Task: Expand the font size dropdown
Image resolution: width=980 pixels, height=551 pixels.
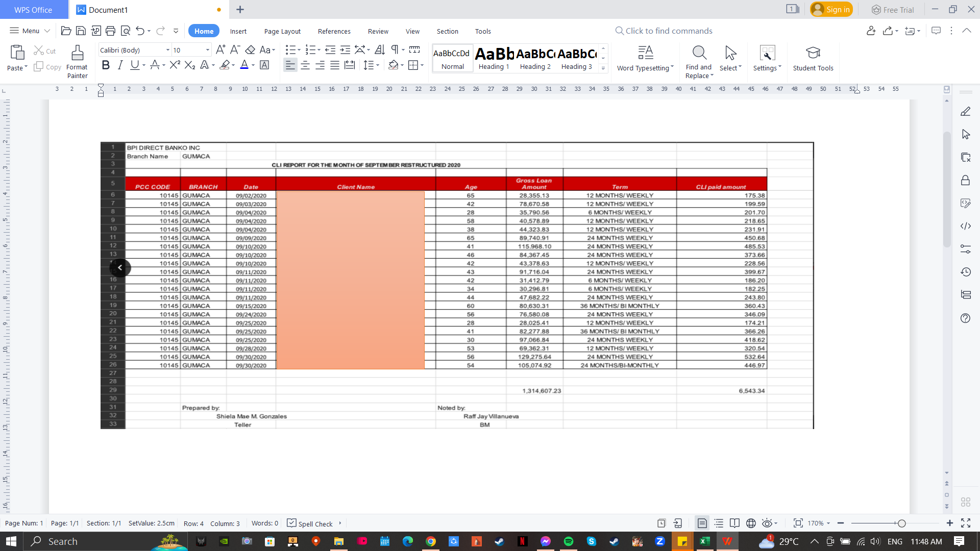Action: point(207,50)
